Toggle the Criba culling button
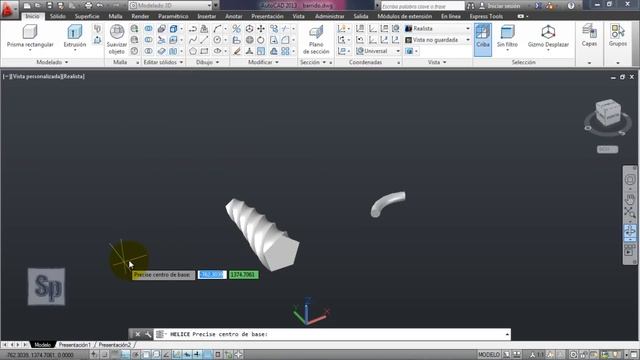Viewport: 640px width, 360px height. (x=482, y=39)
